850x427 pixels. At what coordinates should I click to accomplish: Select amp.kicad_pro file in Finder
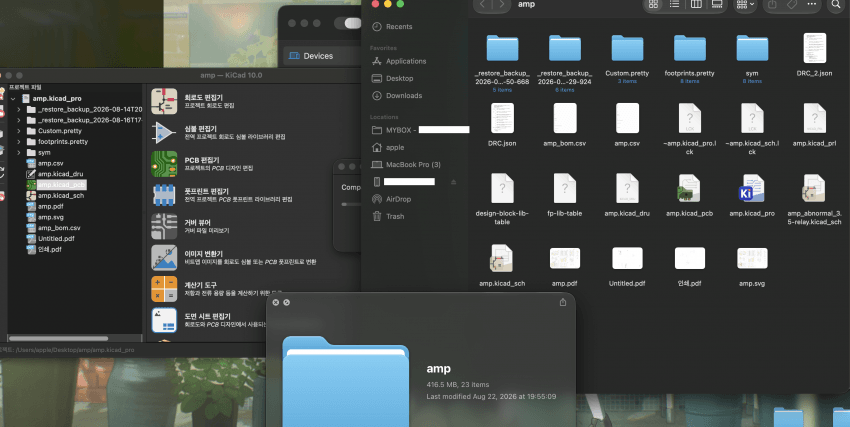coord(752,194)
